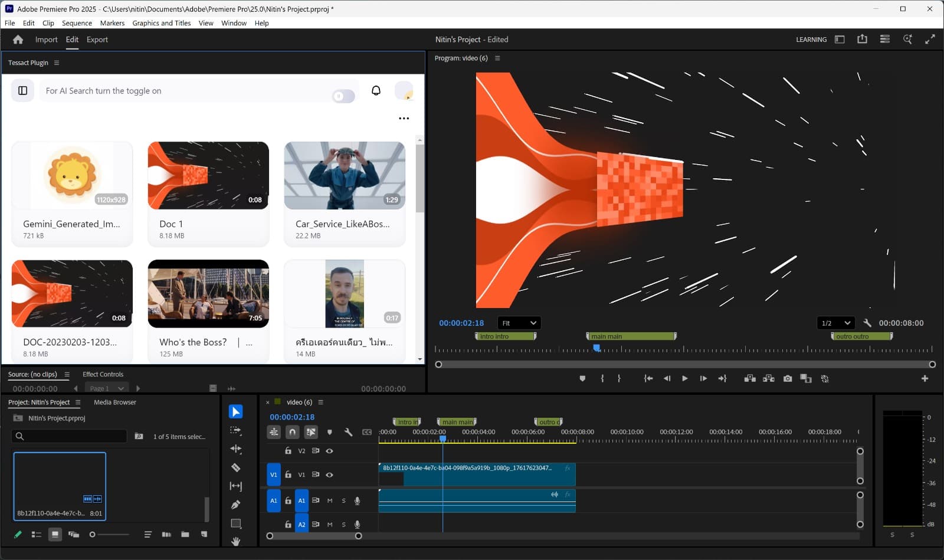Enable Snap in the timeline with the magnet toggle
Screen dimensions: 944x560
point(292,432)
